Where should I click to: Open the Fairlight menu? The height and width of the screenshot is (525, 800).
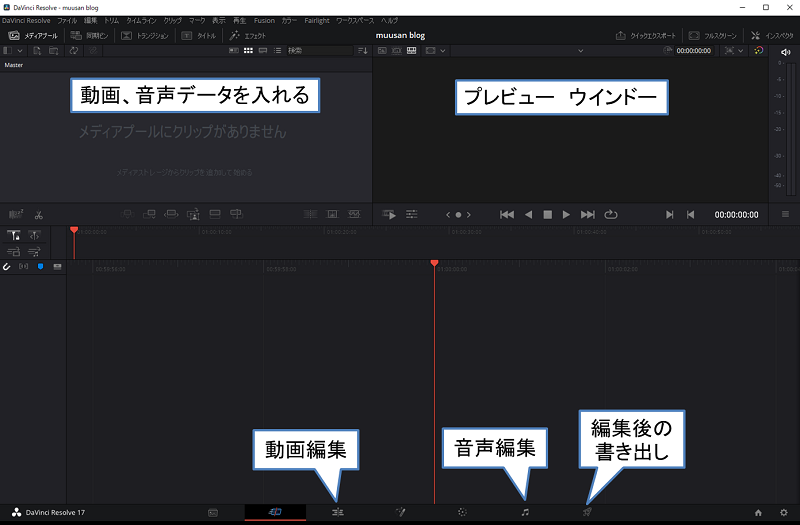317,20
